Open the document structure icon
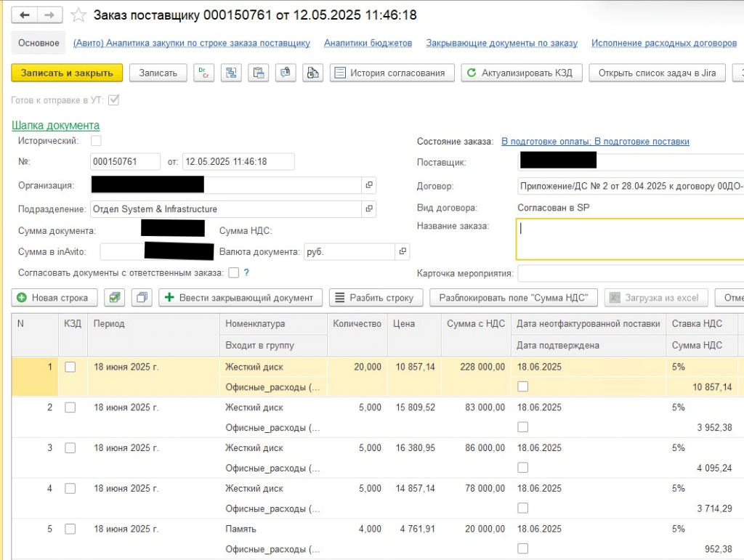This screenshot has height=560, width=744. [x=231, y=73]
